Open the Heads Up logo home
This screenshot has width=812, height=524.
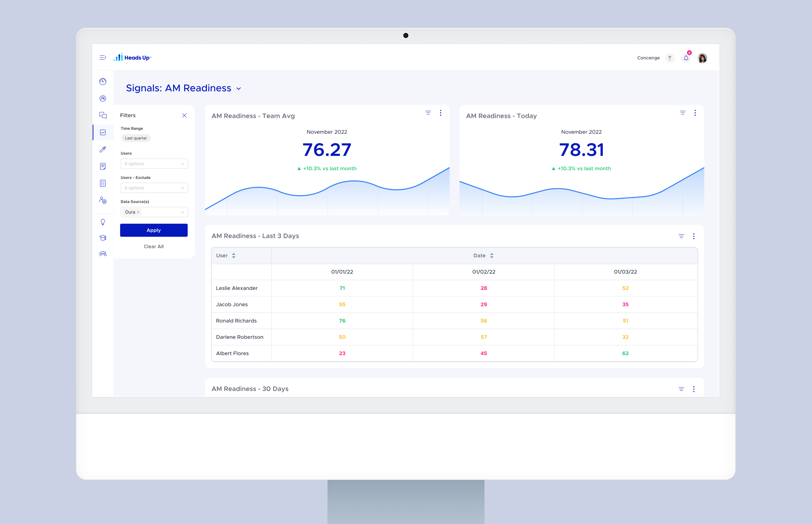pos(132,57)
